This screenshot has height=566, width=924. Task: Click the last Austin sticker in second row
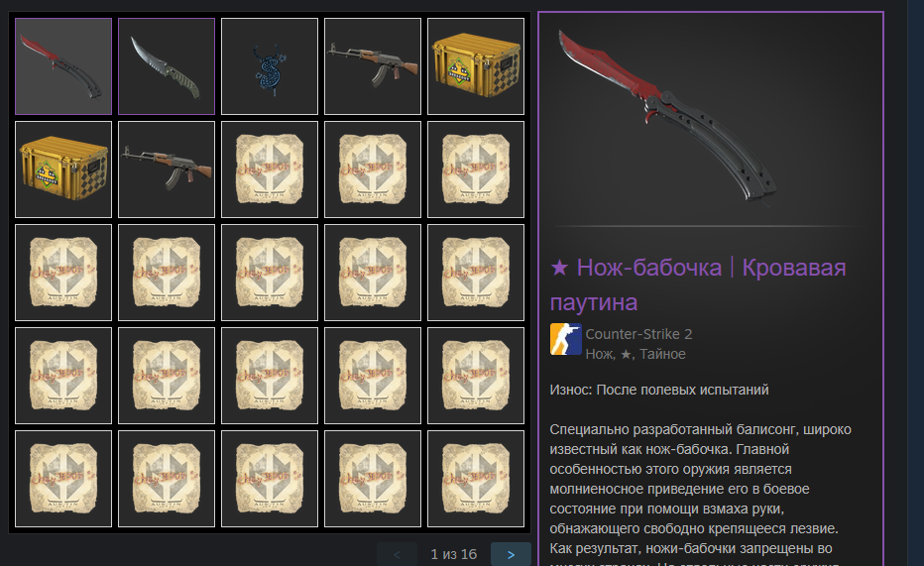click(476, 170)
